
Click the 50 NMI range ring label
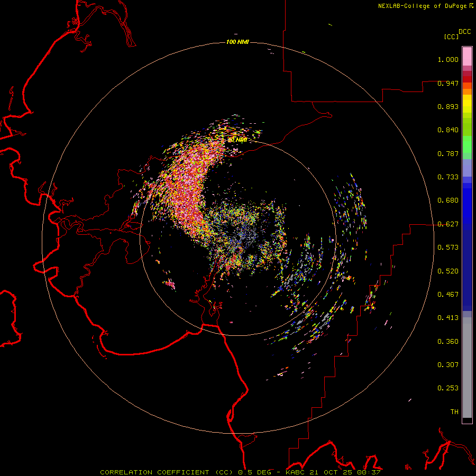click(x=237, y=140)
